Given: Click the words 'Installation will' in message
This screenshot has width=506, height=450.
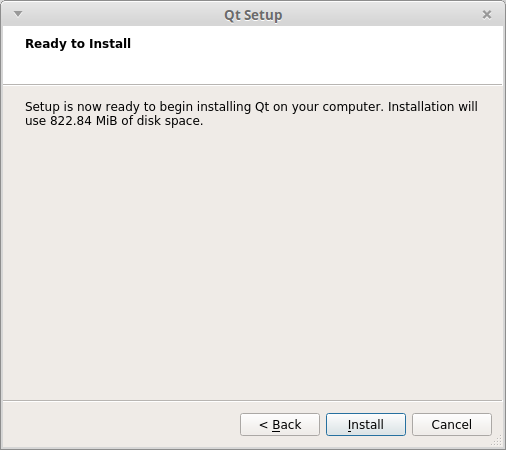Looking at the screenshot, I should [433, 107].
